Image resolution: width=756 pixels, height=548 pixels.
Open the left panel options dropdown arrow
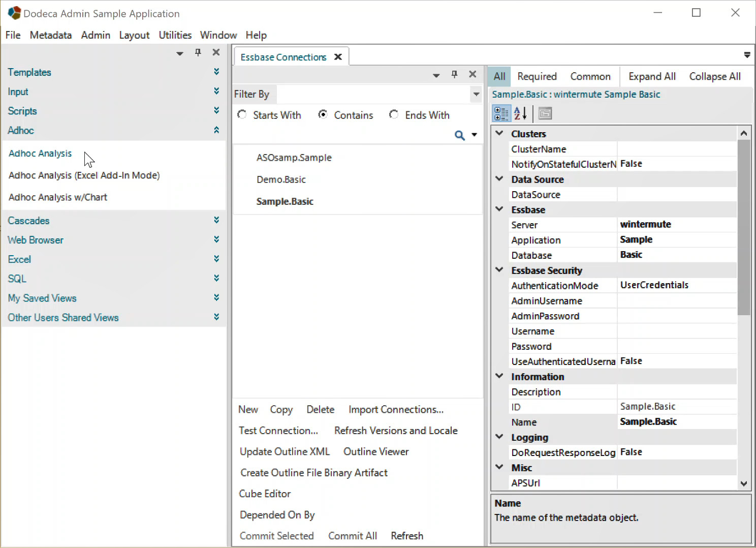coord(179,53)
